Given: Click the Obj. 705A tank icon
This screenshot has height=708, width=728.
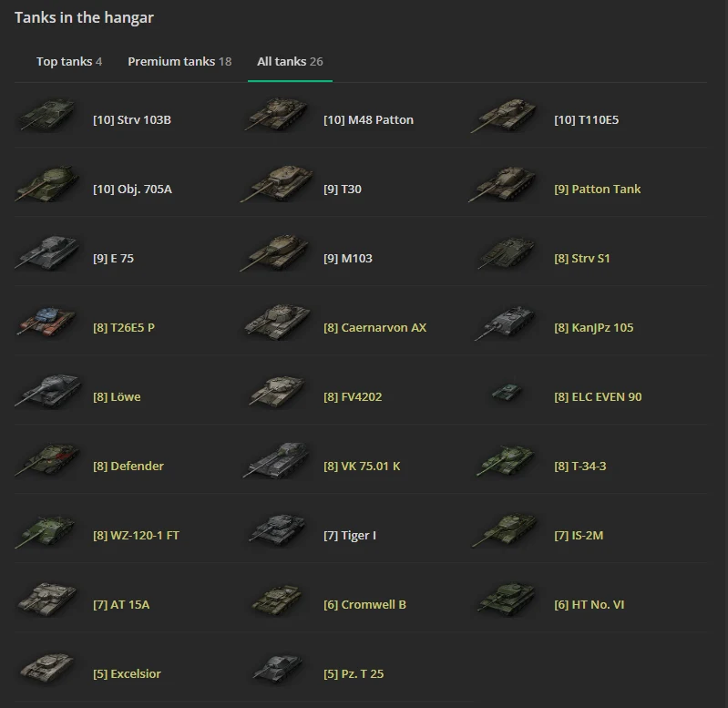Looking at the screenshot, I should pyautogui.click(x=47, y=184).
